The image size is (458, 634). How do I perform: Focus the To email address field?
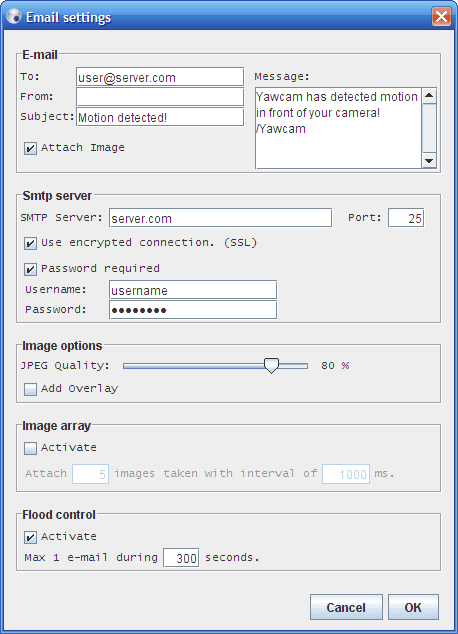160,77
